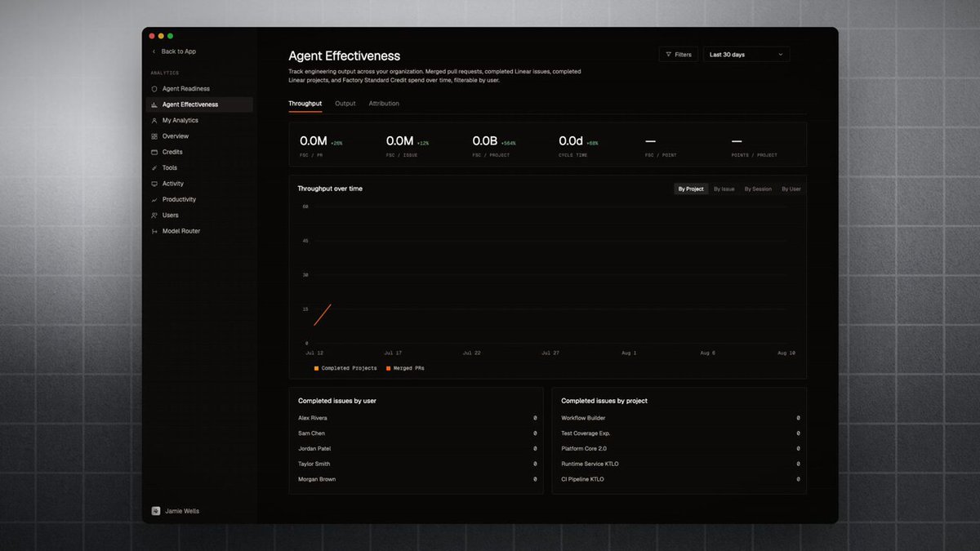Open Credits using its card icon
980x551 pixels.
click(x=154, y=152)
